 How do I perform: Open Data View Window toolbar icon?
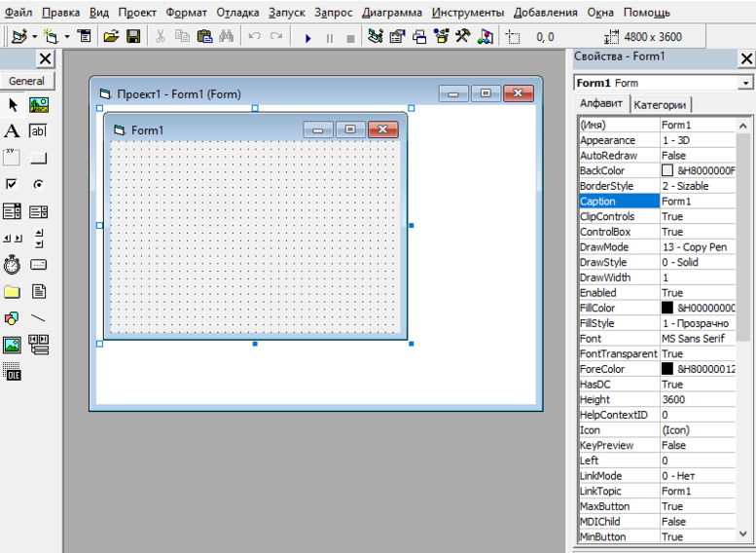[x=486, y=36]
